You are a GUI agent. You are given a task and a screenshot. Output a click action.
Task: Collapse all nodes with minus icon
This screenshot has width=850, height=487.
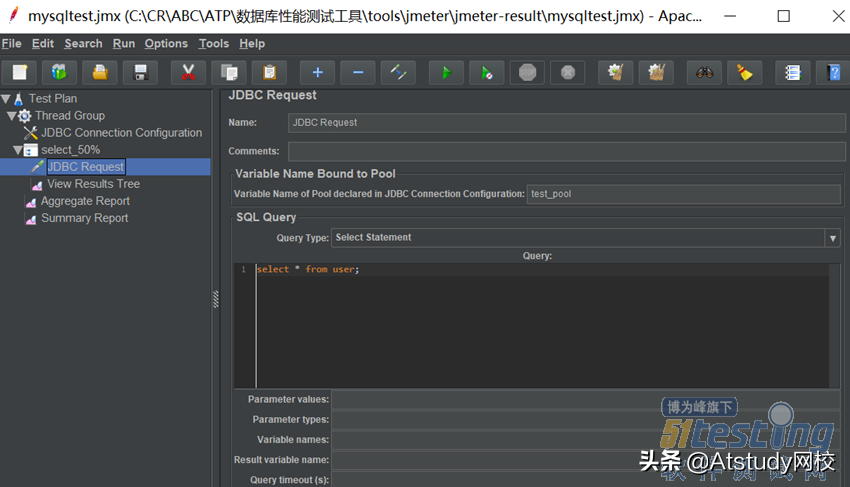coord(358,72)
